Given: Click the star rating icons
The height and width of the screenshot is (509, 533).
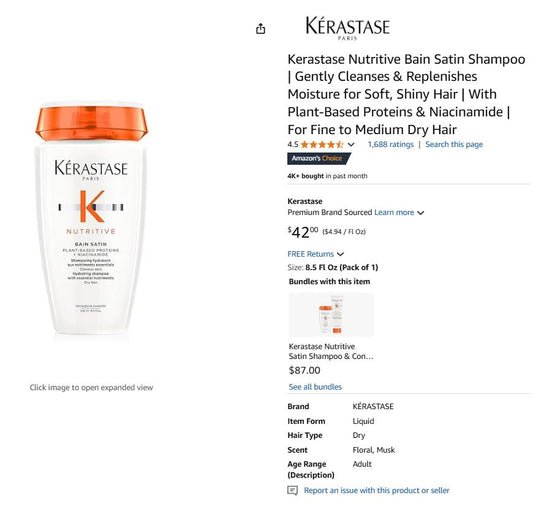Looking at the screenshot, I should (x=322, y=145).
